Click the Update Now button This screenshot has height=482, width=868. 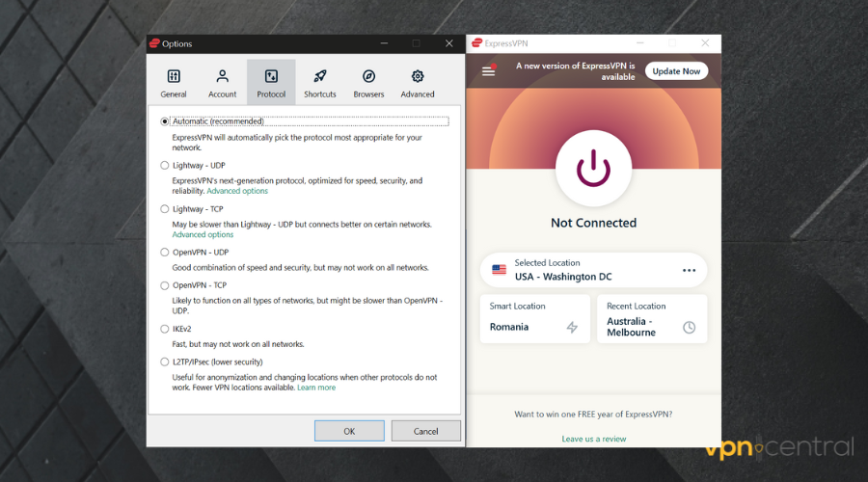[676, 71]
